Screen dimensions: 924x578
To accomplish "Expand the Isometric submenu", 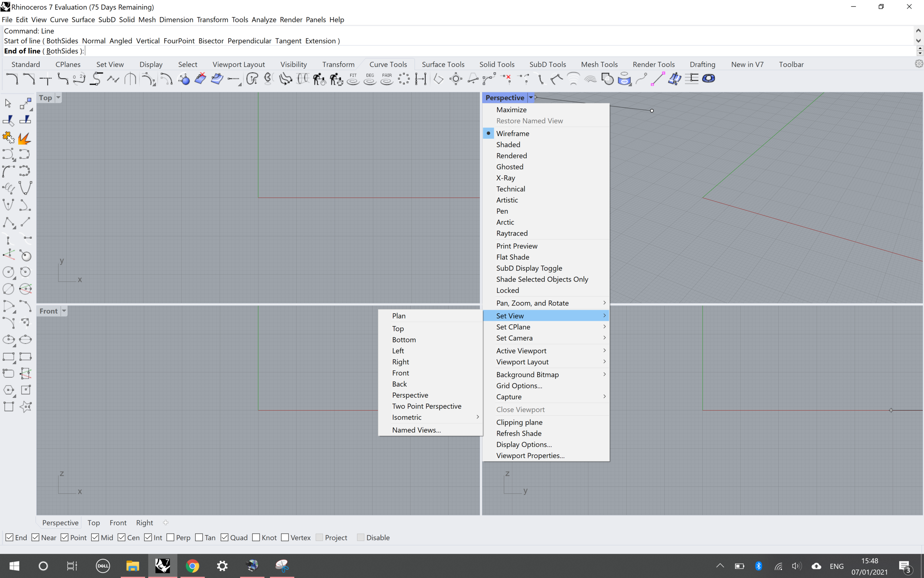I will [x=431, y=417].
